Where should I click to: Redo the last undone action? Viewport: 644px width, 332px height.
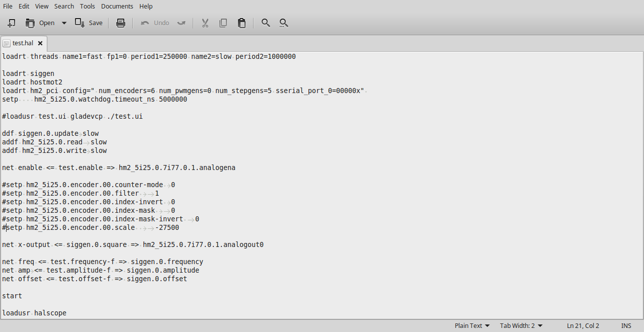182,23
